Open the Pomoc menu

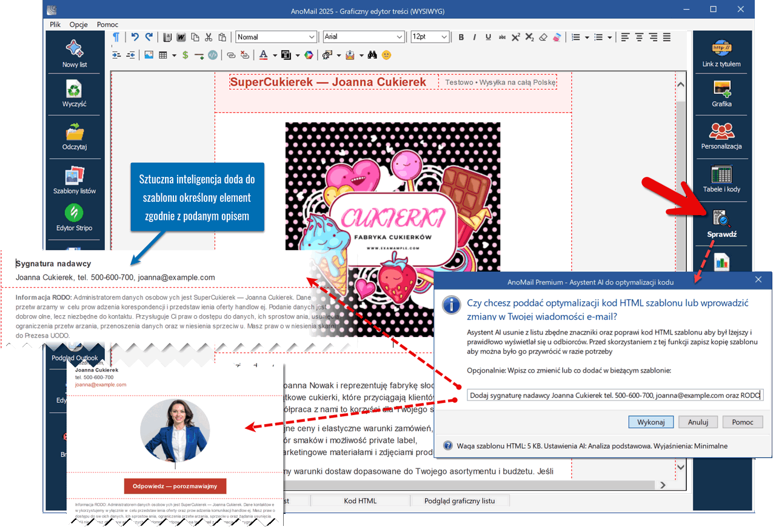click(x=108, y=24)
